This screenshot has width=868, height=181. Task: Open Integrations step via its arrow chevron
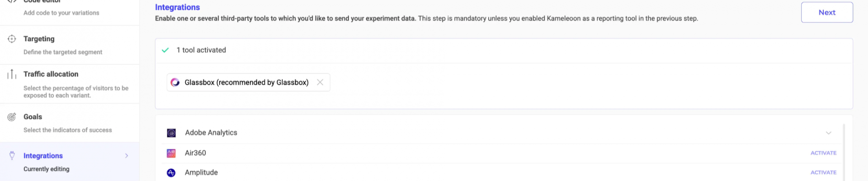tap(127, 156)
